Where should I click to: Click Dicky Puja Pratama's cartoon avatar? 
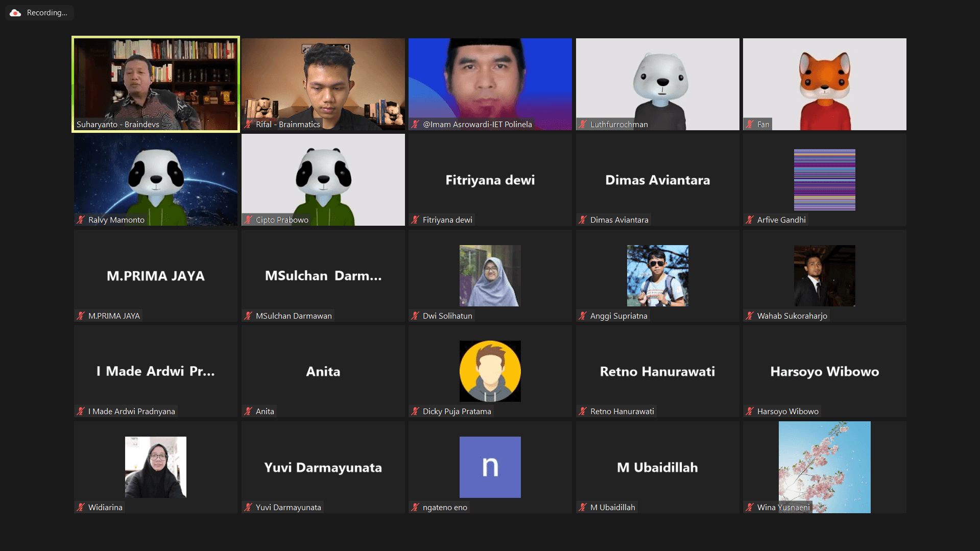[490, 371]
